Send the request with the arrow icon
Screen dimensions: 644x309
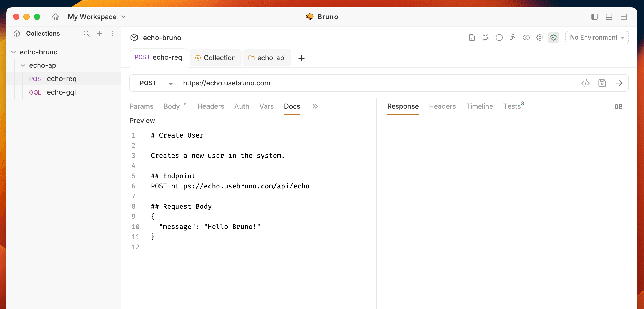[x=619, y=83]
